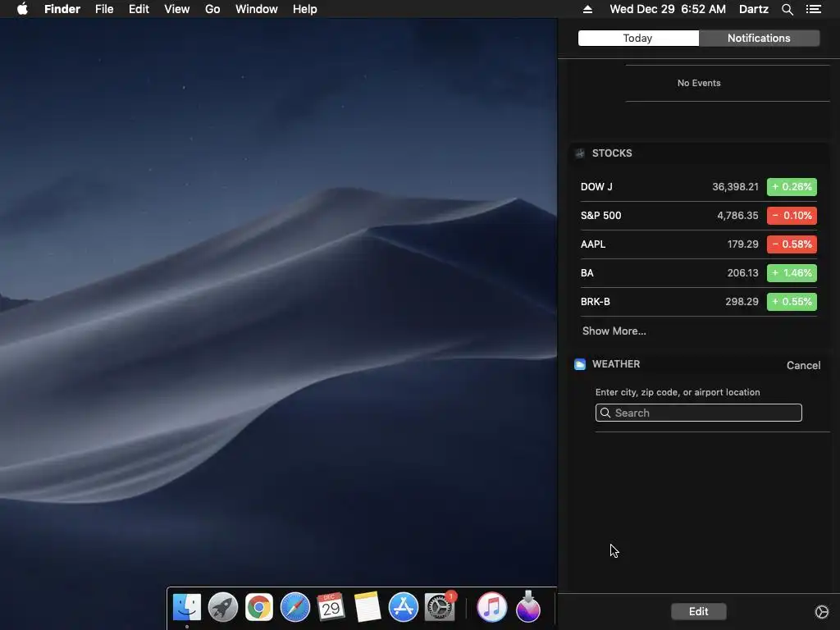The height and width of the screenshot is (630, 840).
Task: Open Notes app in the Dock
Action: [x=367, y=608]
